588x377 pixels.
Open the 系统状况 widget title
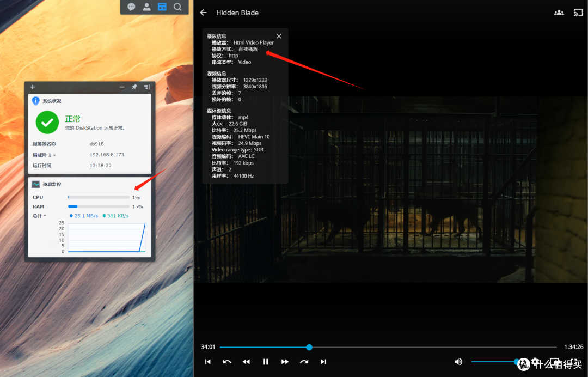(x=52, y=101)
